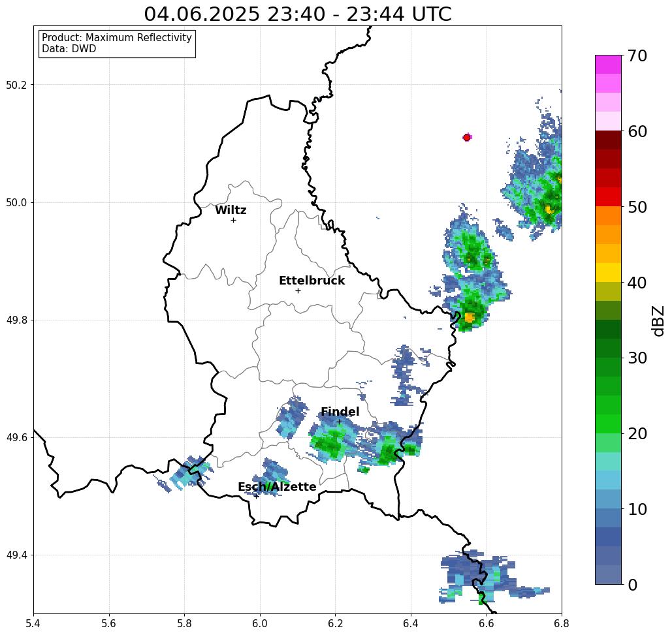Click the yellow 40 dBZ colorbar swatch
This screenshot has width=672, height=635.
[608, 272]
